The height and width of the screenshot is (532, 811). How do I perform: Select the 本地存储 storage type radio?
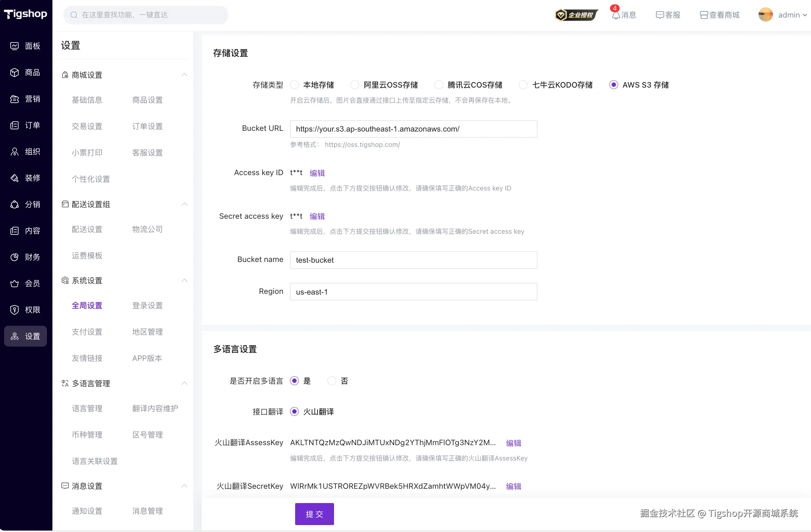click(x=294, y=85)
